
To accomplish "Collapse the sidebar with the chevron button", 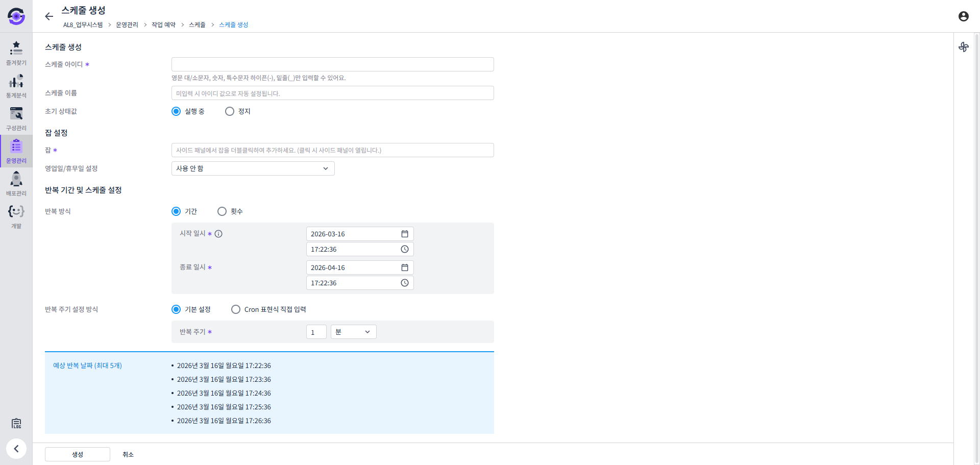I will tap(16, 449).
